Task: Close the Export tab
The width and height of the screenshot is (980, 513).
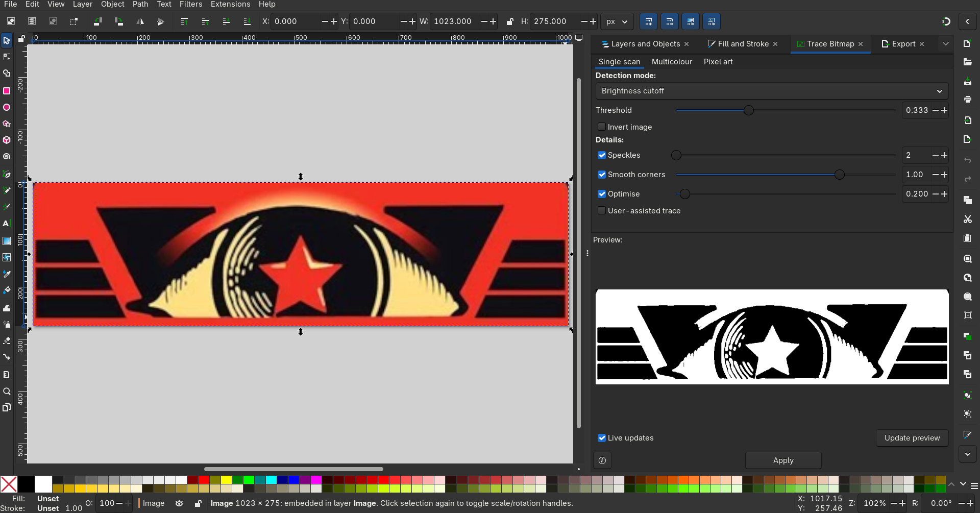Action: pyautogui.click(x=922, y=44)
